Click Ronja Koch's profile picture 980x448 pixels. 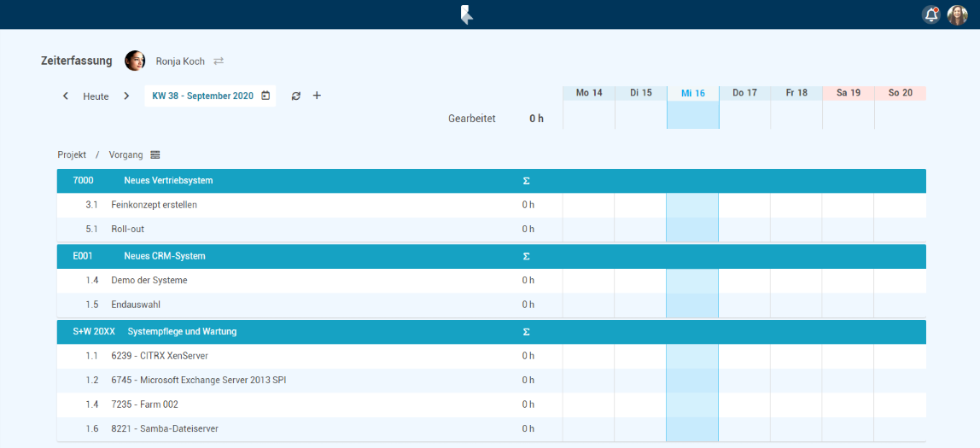[x=135, y=61]
